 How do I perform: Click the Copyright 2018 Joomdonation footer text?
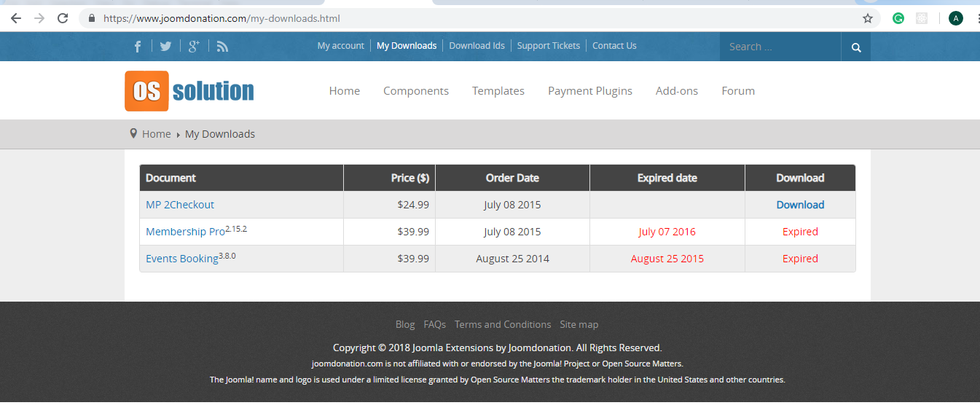click(498, 348)
